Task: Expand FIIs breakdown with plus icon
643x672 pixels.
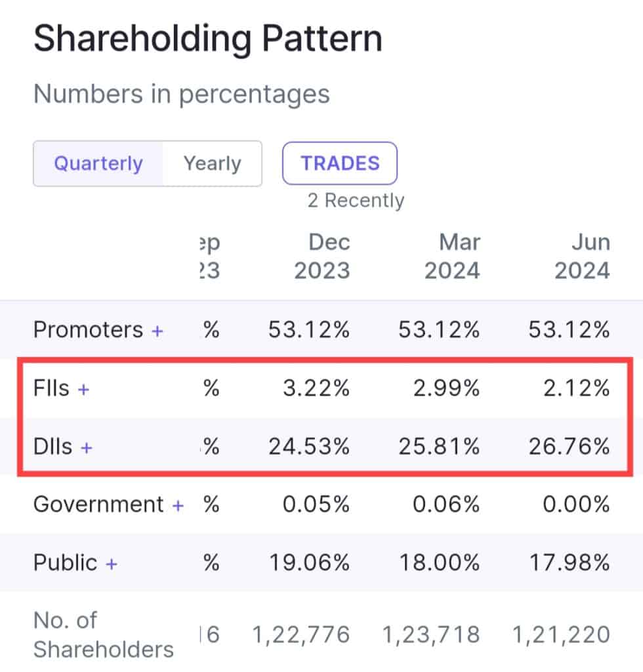Action: (83, 389)
